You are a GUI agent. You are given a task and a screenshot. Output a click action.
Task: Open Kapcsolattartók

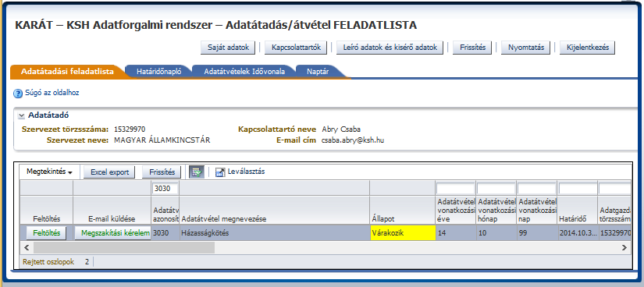coord(296,48)
